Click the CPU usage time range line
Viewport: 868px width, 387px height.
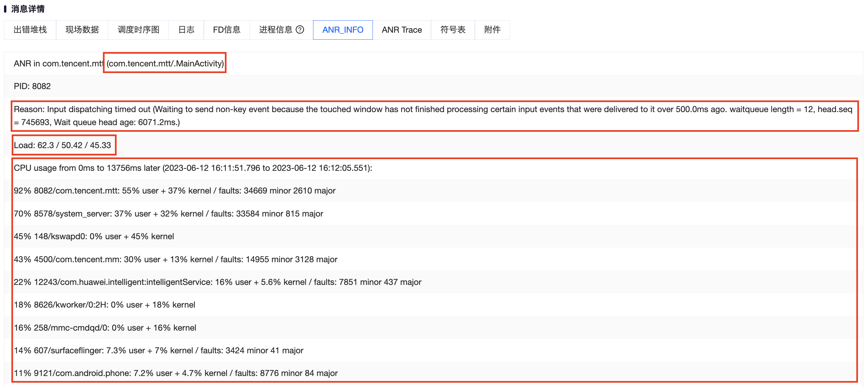coord(193,168)
